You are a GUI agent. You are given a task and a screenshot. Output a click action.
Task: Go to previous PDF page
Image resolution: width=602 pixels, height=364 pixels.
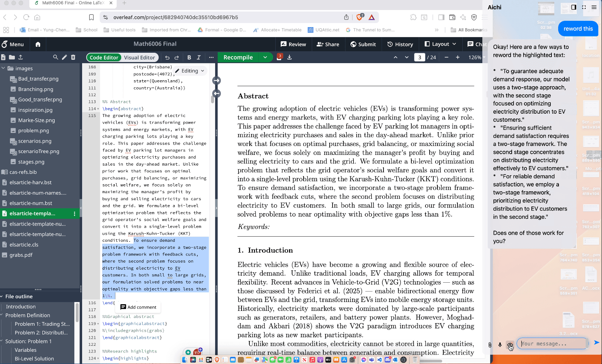pyautogui.click(x=395, y=57)
